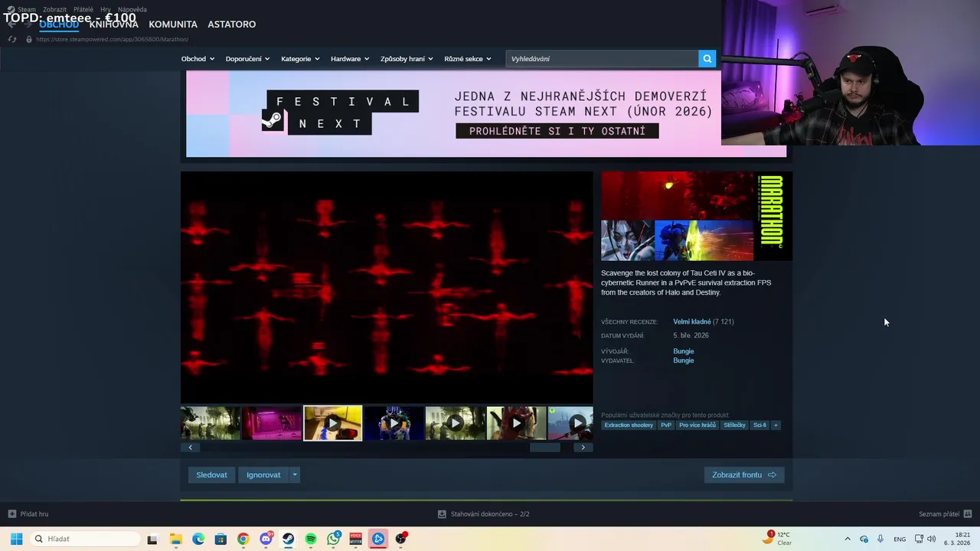Open Steam from the Windows taskbar
Screen dimensions: 980x551
pyautogui.click(x=288, y=539)
